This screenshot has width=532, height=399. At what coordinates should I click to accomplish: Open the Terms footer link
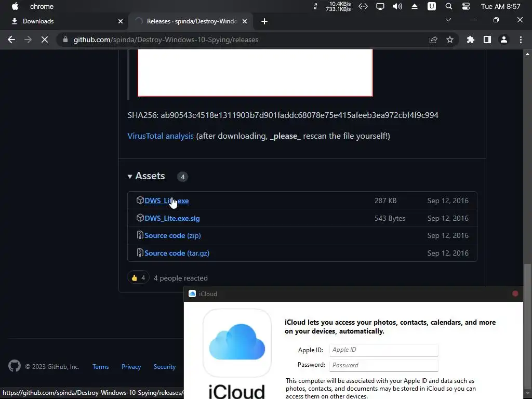(x=101, y=367)
